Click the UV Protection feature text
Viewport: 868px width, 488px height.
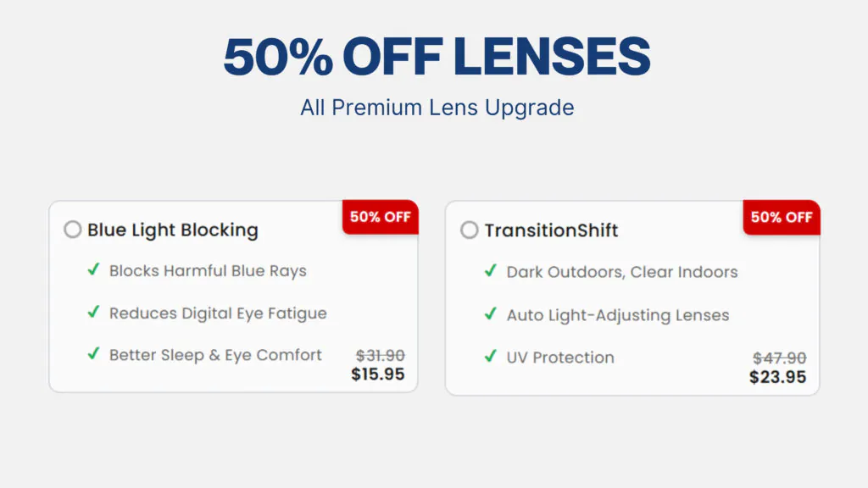[x=559, y=358]
